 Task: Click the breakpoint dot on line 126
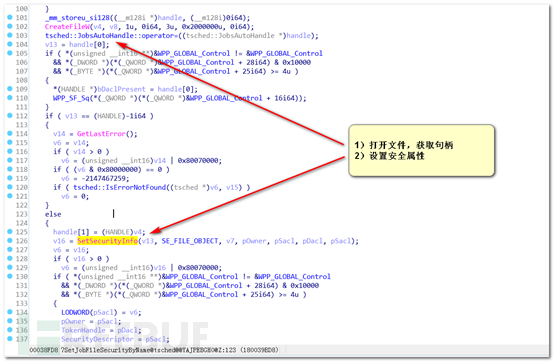click(10, 241)
